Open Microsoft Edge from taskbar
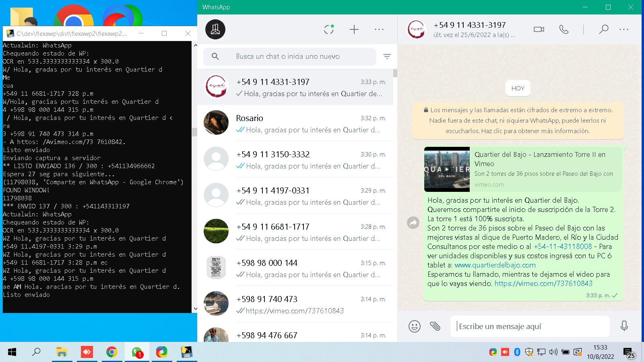 click(162, 352)
